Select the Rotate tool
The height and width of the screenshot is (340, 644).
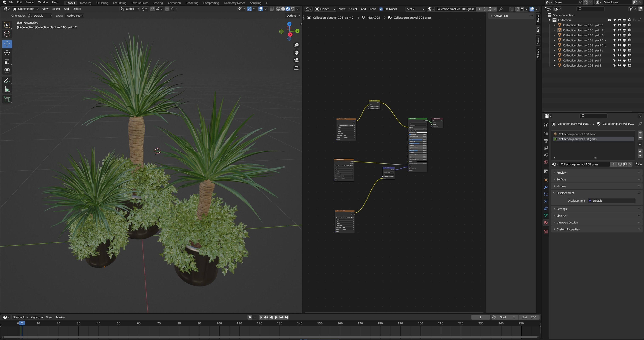(x=7, y=53)
